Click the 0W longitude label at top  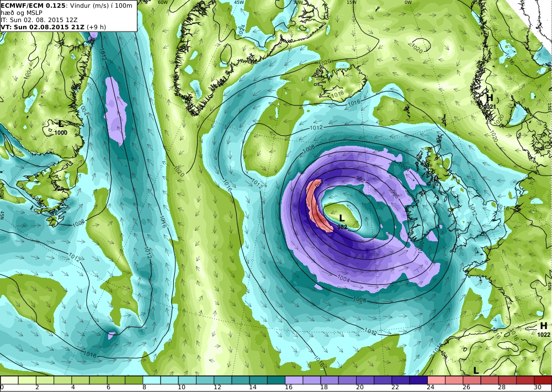[x=408, y=2]
